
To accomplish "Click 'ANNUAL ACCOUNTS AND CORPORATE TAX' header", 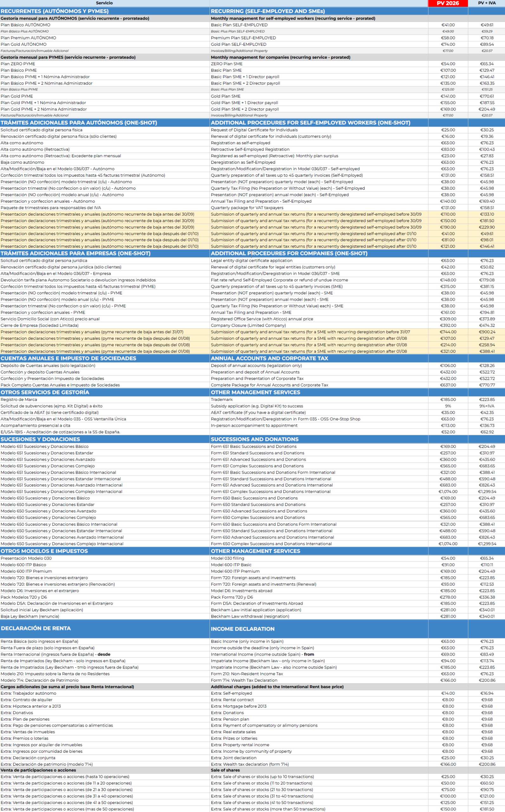I will (x=269, y=358).
